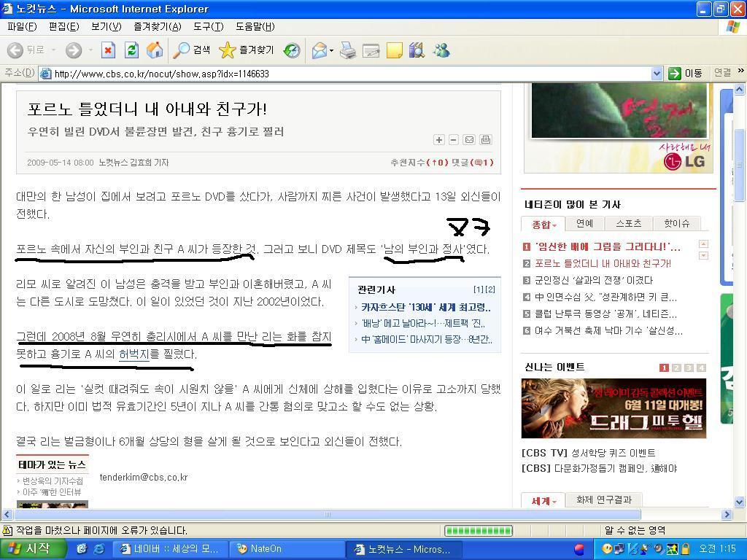Open the 화제 연구결과 tab
Screen dimensions: 747x560
point(603,500)
